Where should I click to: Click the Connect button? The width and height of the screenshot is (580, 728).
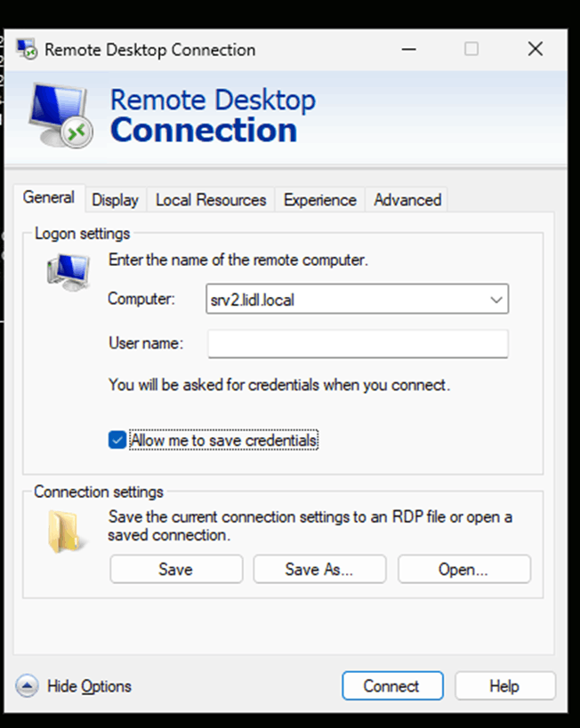pos(392,685)
